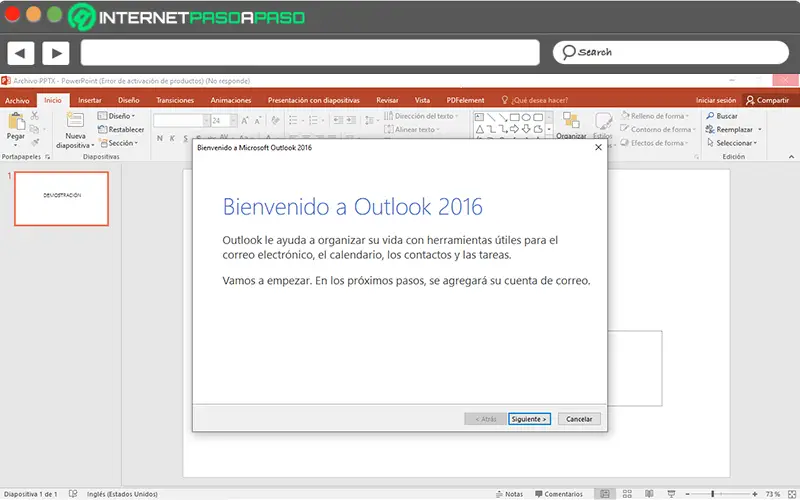Image resolution: width=800 pixels, height=500 pixels.
Task: Collapse the ribbon with the chevron
Action: click(x=791, y=157)
